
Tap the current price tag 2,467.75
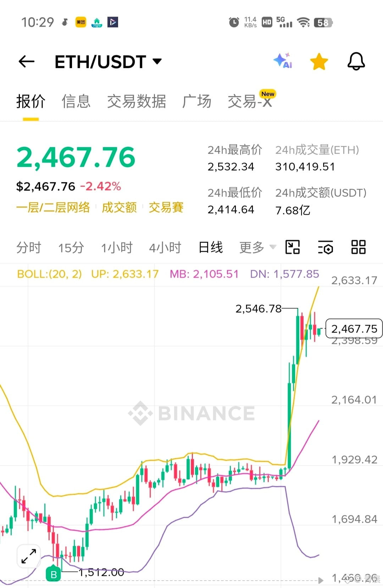click(354, 329)
